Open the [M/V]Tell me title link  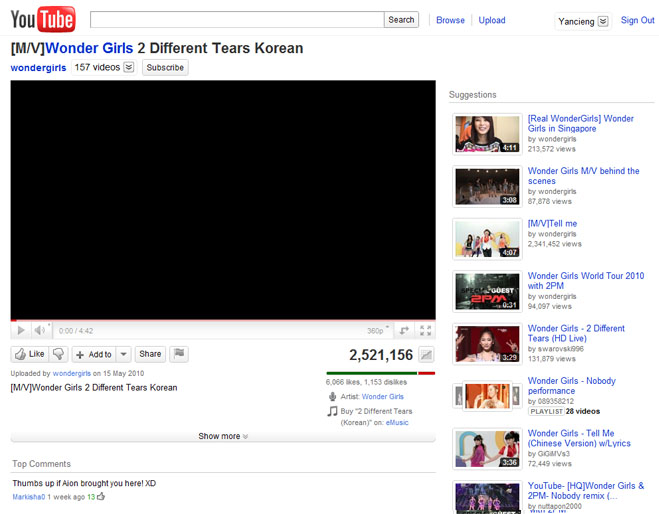click(552, 224)
